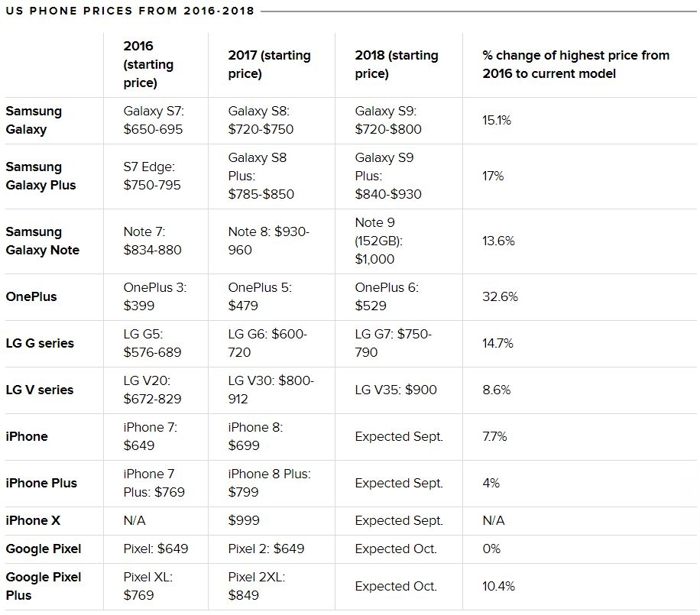
Task: Click the OnePlus 32.6% change cell
Action: click(500, 296)
